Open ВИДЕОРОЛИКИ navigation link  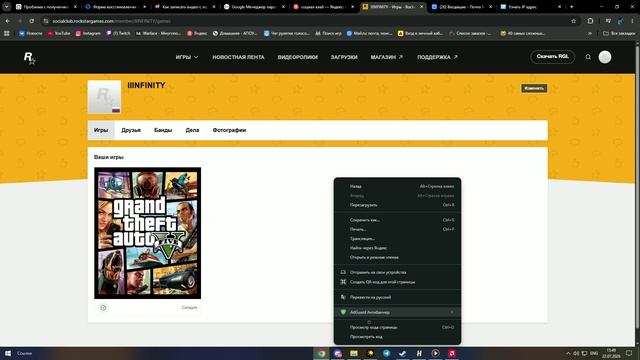pos(298,57)
